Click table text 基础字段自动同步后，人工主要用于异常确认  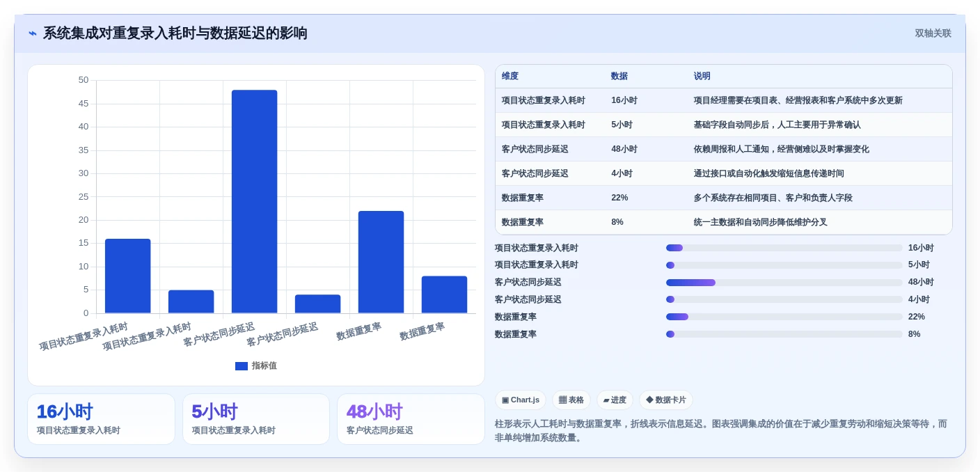[777, 125]
